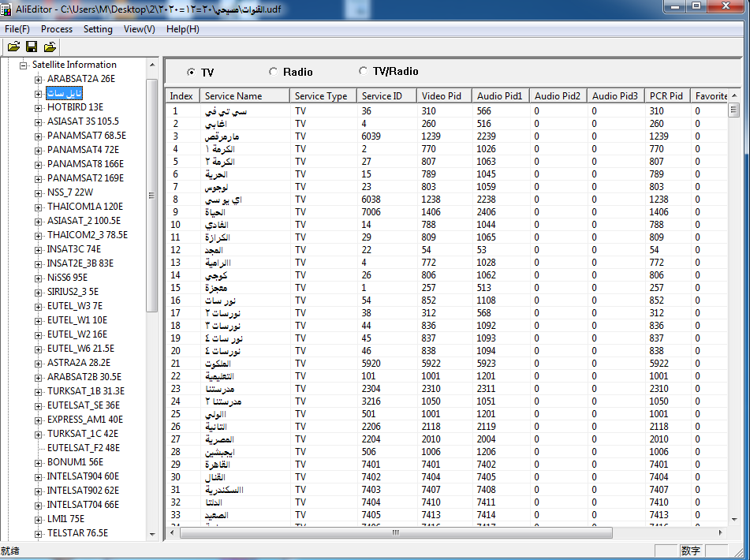Viewport: 750px width, 560px height.
Task: Expand the NSS_7 22W node
Action: point(39,193)
